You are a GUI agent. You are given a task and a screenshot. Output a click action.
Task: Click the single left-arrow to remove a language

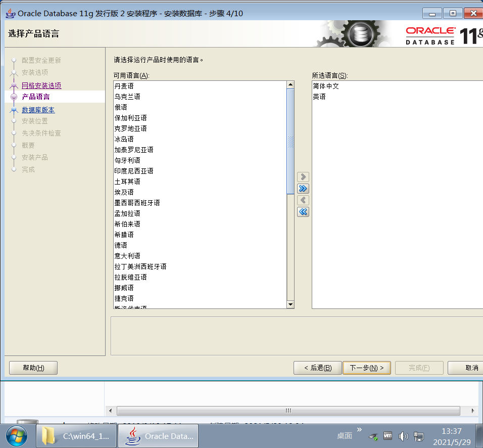[303, 200]
